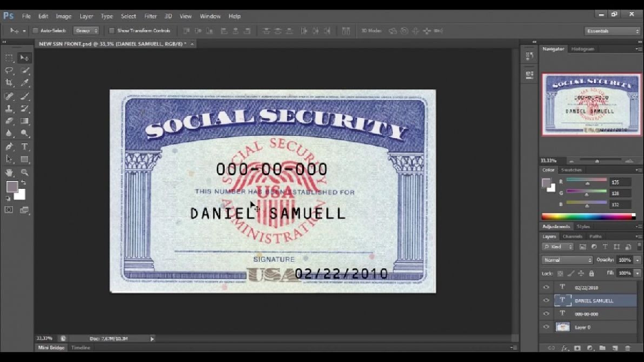Hide Layer 0 using its eye icon
644x362 pixels.
pyautogui.click(x=546, y=327)
